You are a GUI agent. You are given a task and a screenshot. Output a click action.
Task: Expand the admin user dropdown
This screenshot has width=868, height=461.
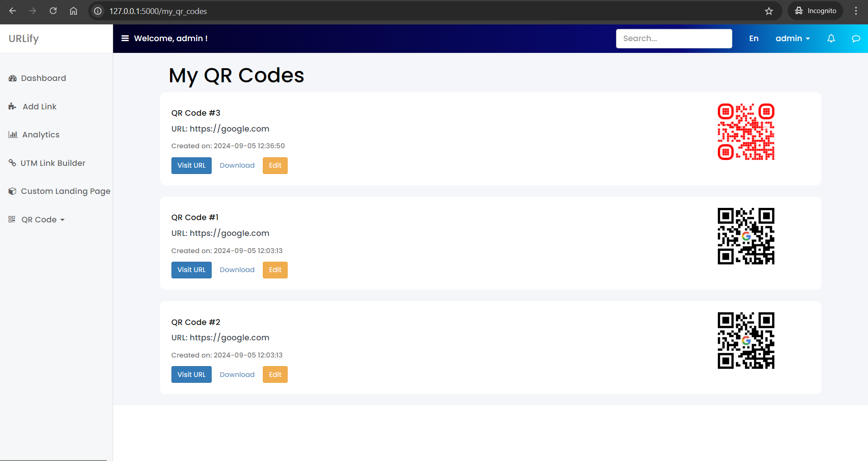pos(792,38)
